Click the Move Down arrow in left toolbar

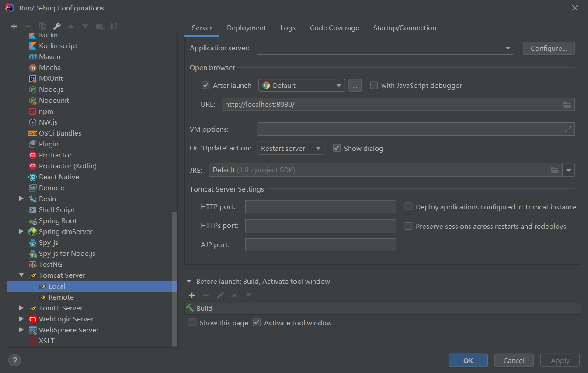(x=85, y=26)
